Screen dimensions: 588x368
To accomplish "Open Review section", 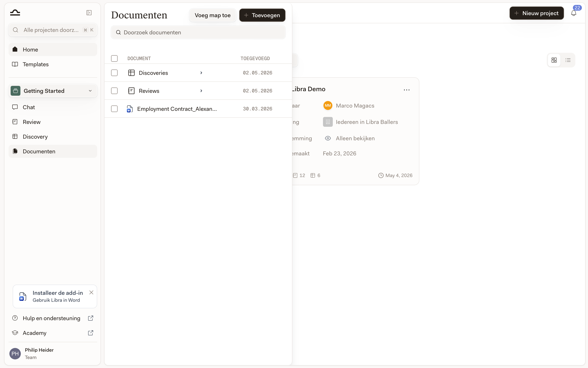I will [x=53, y=122].
